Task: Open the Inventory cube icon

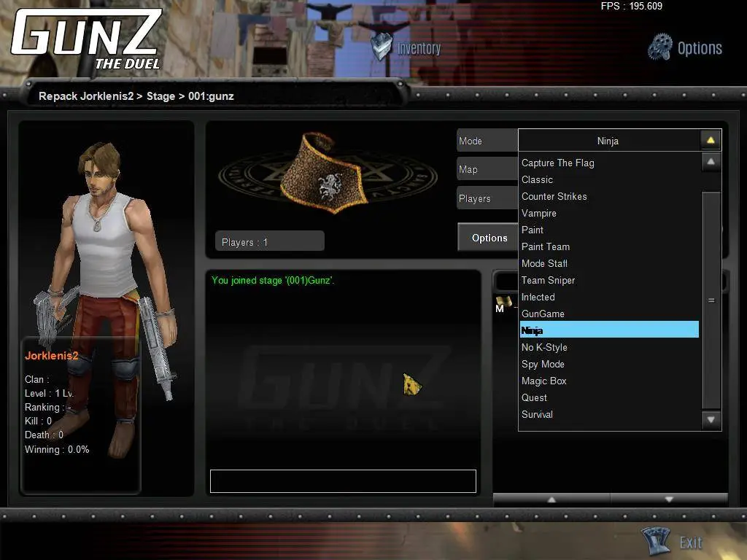Action: click(381, 47)
